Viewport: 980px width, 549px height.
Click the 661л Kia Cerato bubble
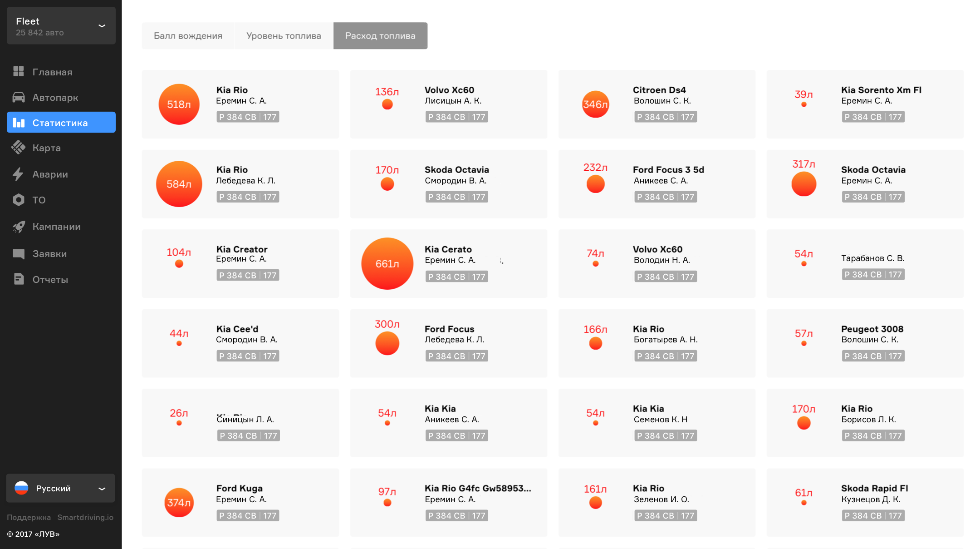point(387,263)
